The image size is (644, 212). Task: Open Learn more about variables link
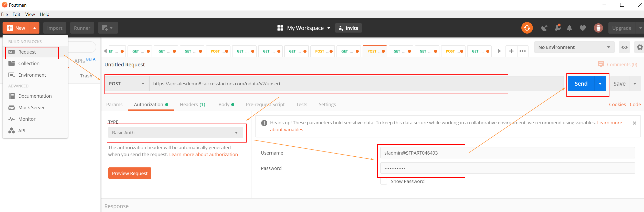(610, 123)
